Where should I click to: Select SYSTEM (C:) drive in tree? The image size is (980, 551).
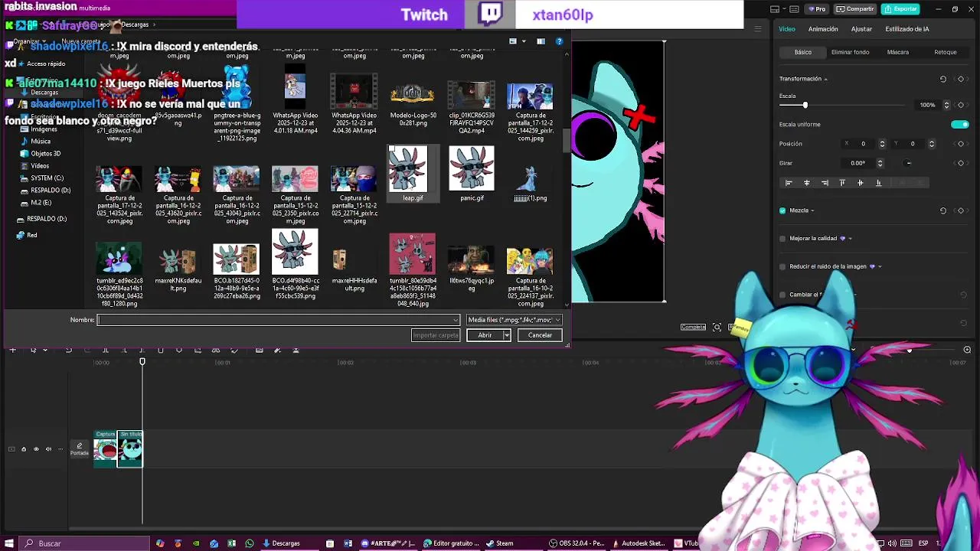click(47, 178)
